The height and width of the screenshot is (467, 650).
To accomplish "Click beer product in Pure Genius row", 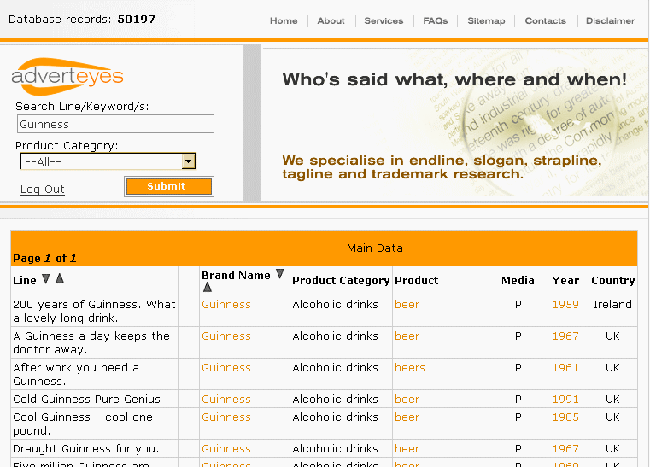I will tap(407, 399).
